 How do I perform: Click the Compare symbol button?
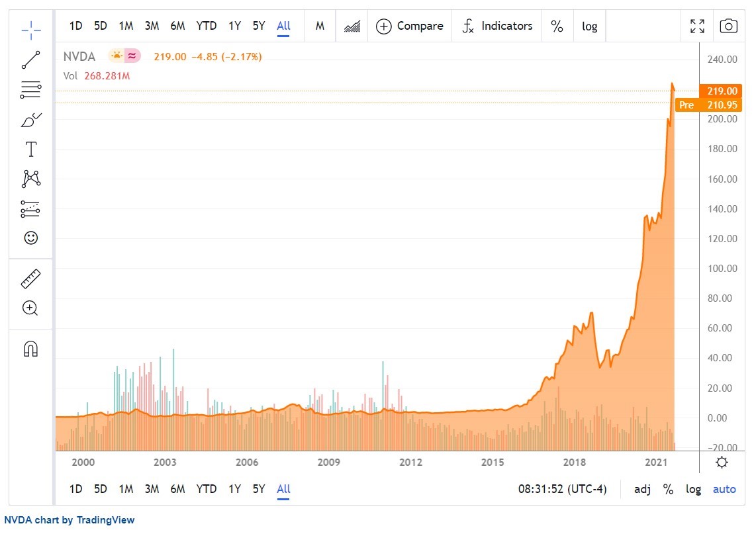410,26
